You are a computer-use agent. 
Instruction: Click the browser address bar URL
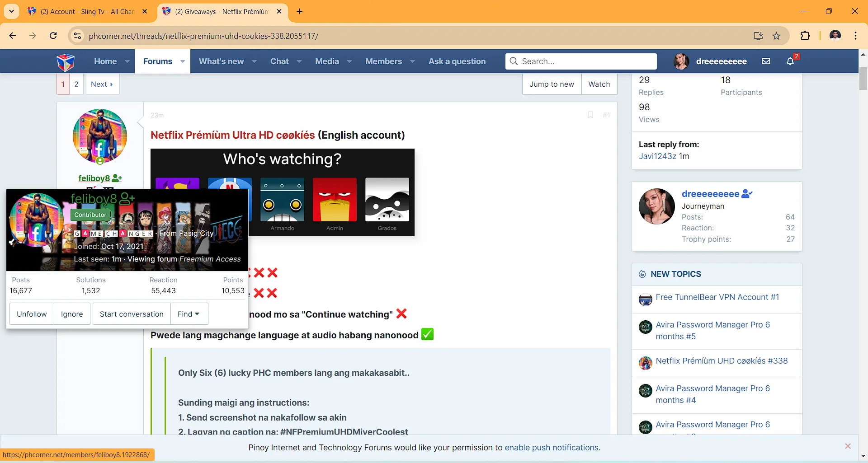(x=203, y=36)
